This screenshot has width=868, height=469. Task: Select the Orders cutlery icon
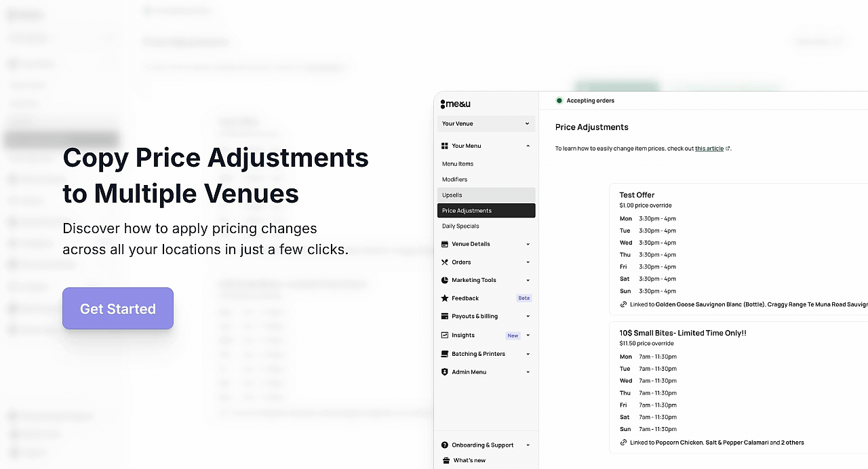pos(445,262)
